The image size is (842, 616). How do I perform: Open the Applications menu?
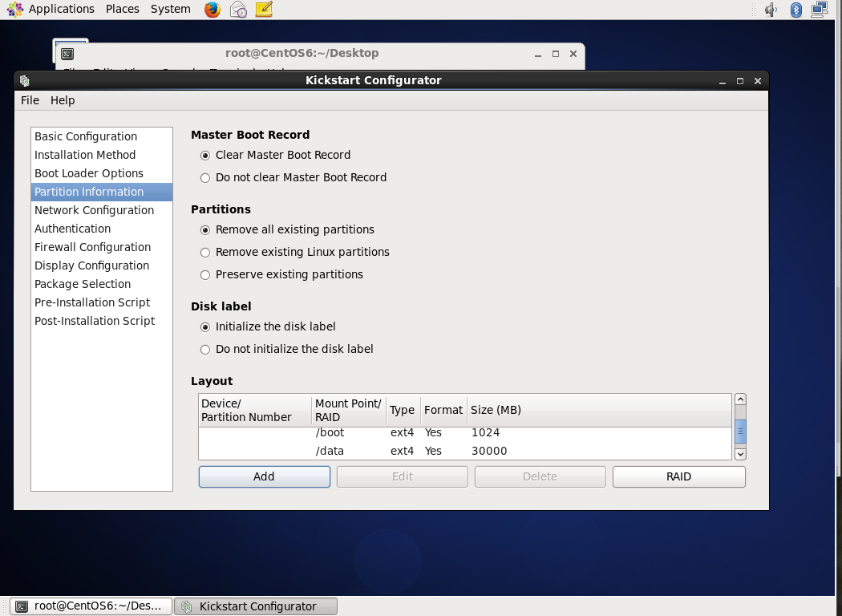(61, 9)
